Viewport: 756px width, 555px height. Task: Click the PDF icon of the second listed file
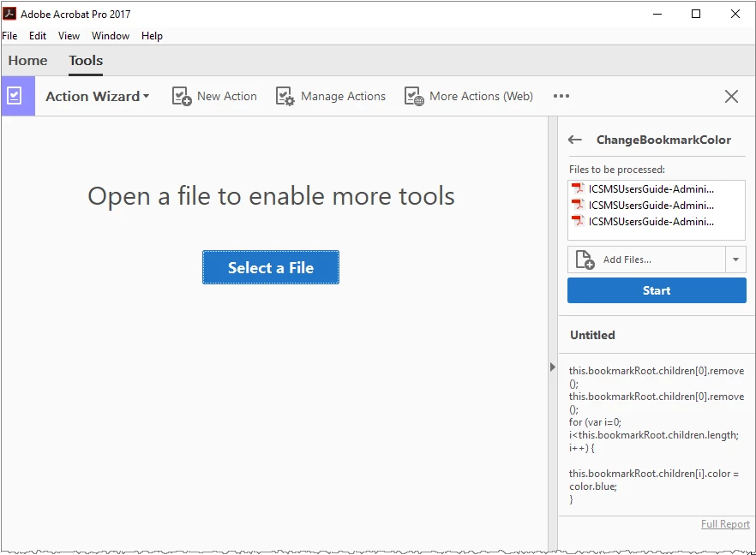[x=578, y=205]
